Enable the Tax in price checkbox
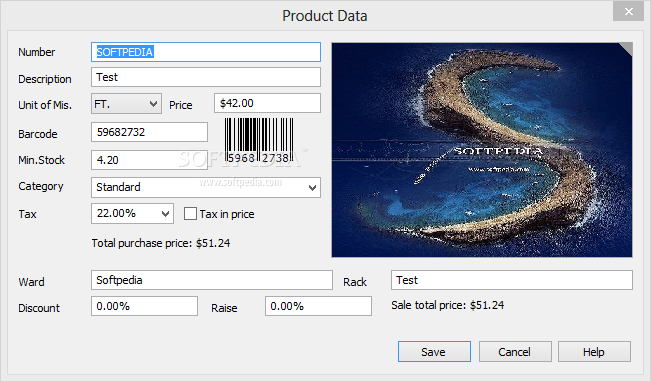 tap(190, 214)
